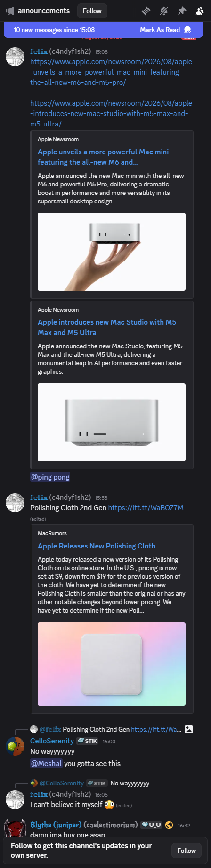Click the polishing cloth embed image
The width and height of the screenshot is (211, 868).
pyautogui.click(x=112, y=664)
